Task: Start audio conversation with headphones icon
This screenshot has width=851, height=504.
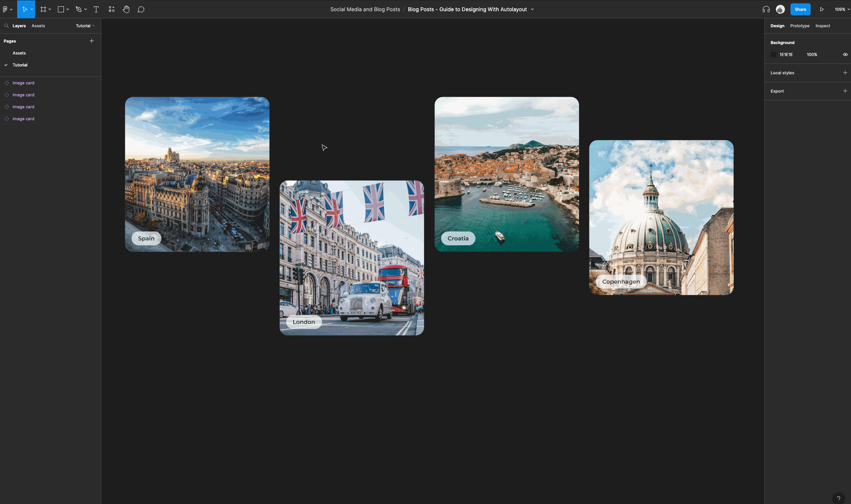Action: (x=766, y=9)
